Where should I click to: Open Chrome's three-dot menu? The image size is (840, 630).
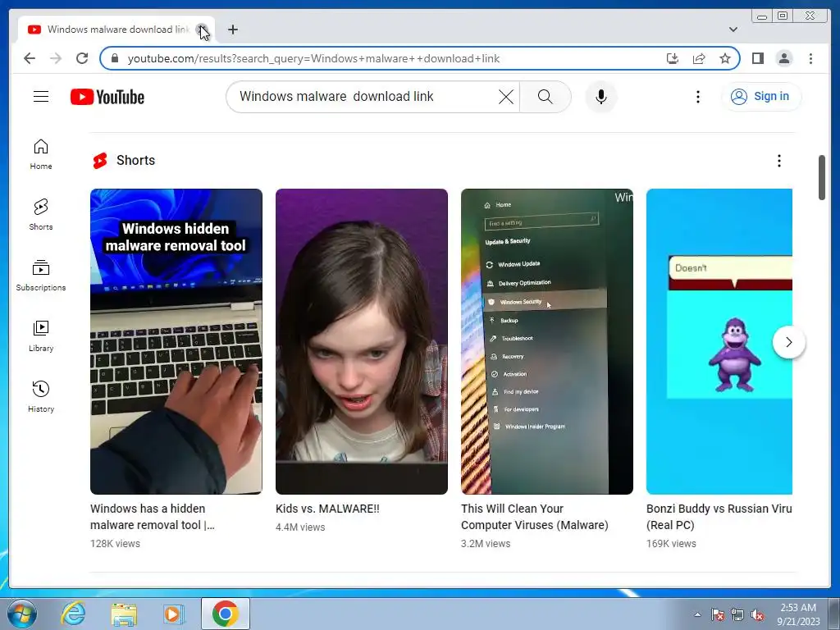coord(810,58)
